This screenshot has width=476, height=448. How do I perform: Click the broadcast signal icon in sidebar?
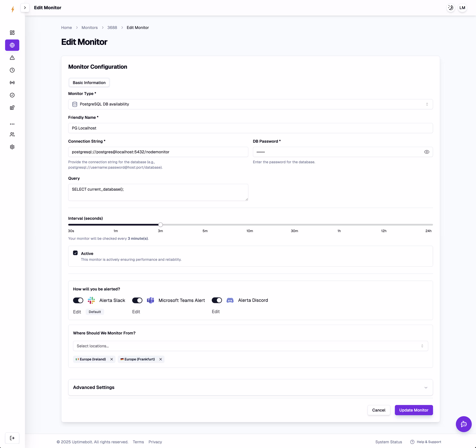point(12,83)
